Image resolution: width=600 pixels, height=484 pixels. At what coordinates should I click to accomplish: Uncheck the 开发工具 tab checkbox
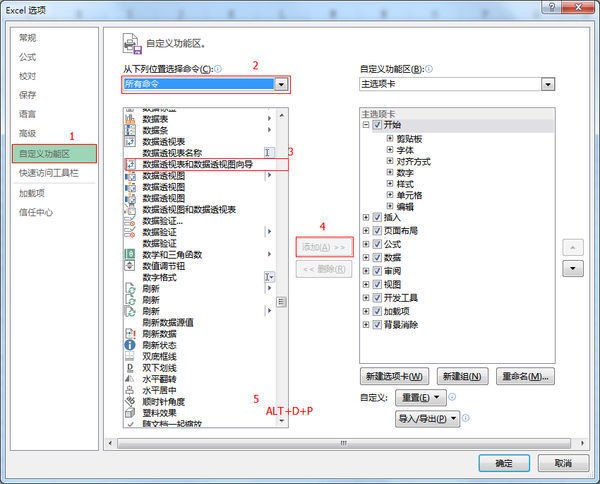coord(377,298)
